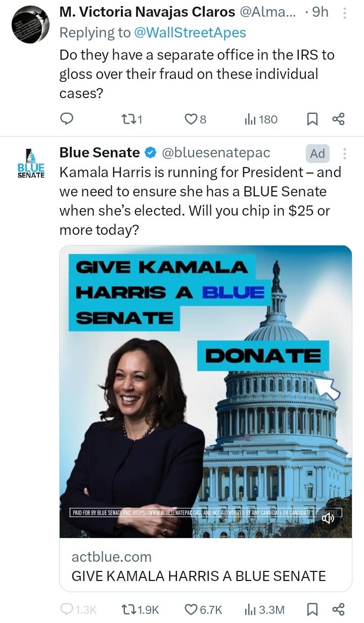Share the Blue Senate ad post
364x623 pixels.
(x=338, y=609)
